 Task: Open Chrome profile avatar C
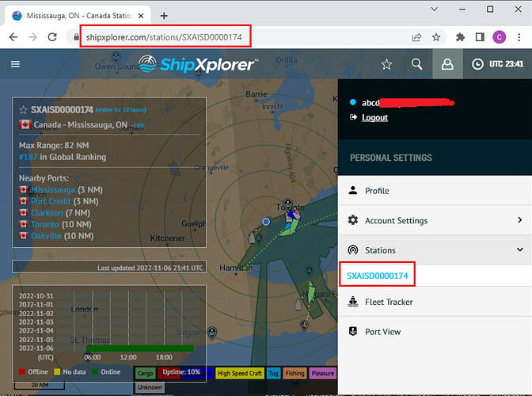(x=499, y=37)
